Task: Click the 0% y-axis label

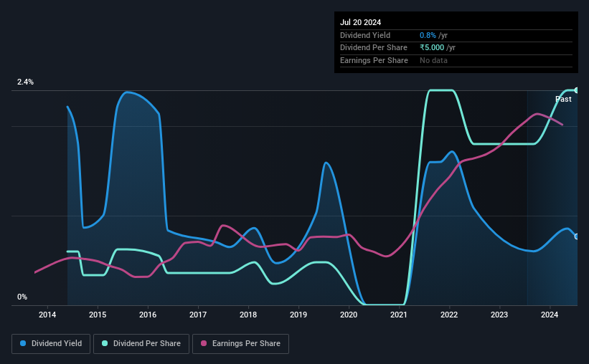Action: click(22, 297)
